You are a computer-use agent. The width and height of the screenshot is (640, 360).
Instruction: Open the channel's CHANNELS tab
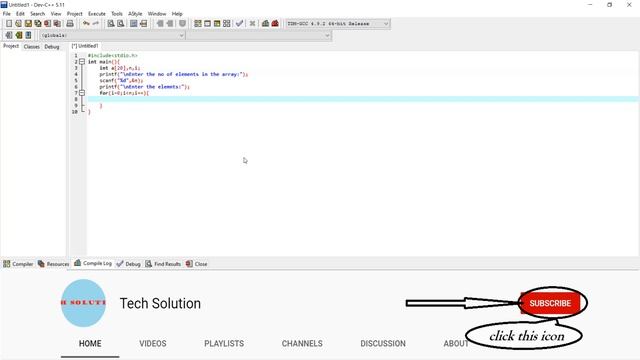point(302,344)
